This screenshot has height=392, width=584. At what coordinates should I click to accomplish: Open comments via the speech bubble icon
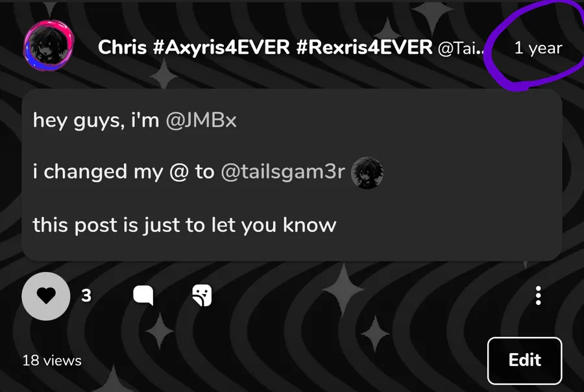pyautogui.click(x=143, y=296)
